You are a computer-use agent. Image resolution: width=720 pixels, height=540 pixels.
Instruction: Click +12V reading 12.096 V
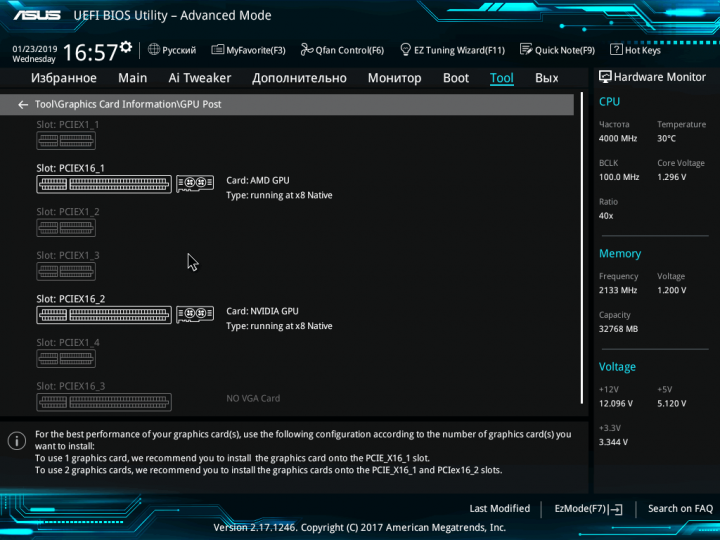pyautogui.click(x=616, y=404)
